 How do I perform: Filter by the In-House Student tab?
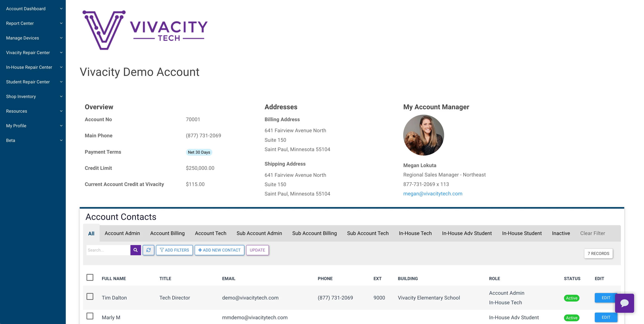pyautogui.click(x=522, y=233)
